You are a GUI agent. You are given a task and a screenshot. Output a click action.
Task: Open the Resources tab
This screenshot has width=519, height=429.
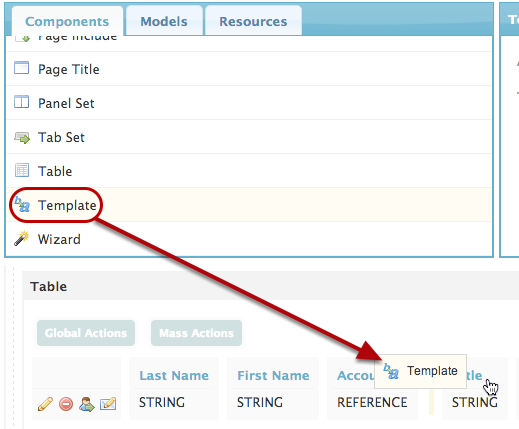(253, 21)
